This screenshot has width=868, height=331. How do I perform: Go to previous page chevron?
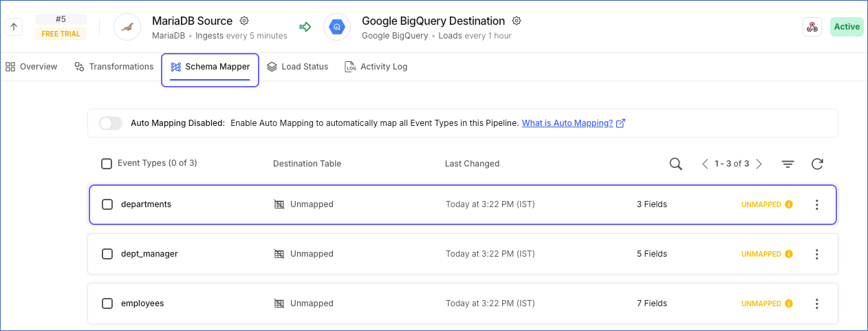point(705,164)
